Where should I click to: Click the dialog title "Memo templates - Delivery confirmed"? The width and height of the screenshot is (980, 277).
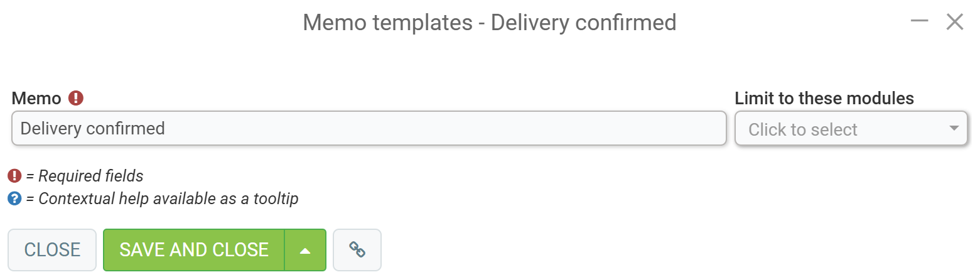pyautogui.click(x=490, y=23)
